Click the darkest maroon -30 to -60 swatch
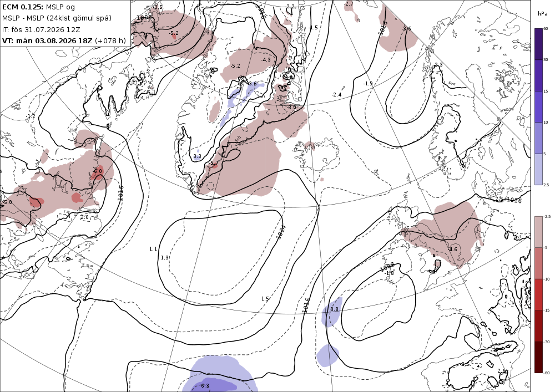This screenshot has width=555, height=392. [538, 357]
